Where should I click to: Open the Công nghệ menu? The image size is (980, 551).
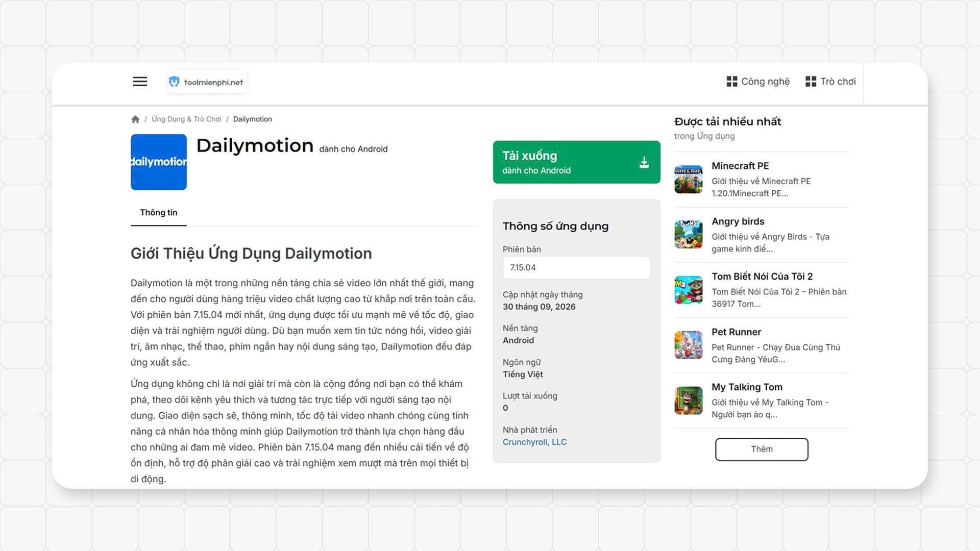coord(758,82)
